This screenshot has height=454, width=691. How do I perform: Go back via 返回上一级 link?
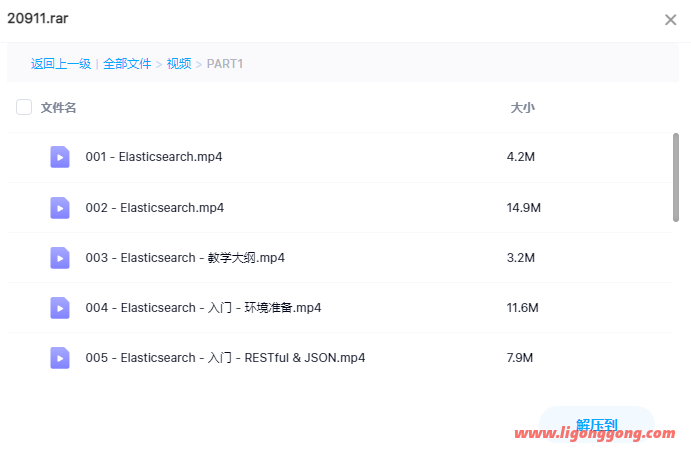click(61, 64)
